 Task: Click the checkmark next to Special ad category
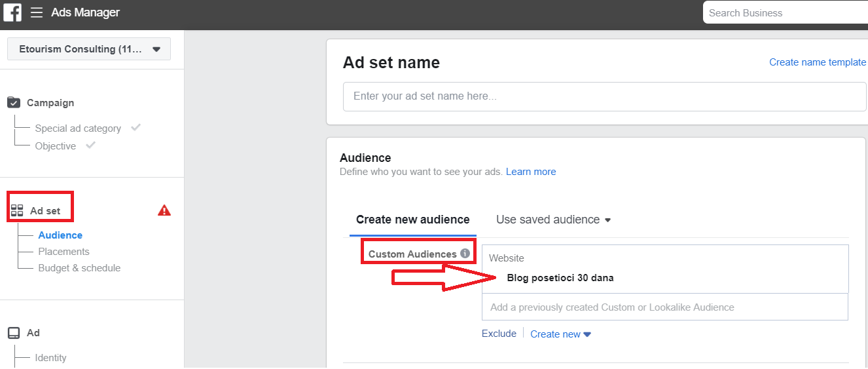tap(136, 127)
